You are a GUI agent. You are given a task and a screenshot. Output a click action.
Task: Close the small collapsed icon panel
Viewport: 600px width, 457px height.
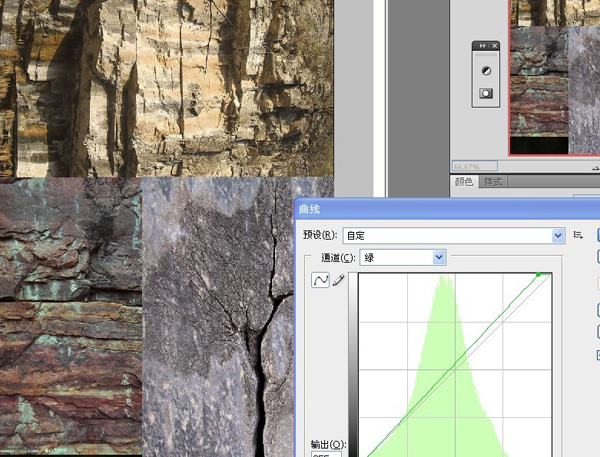pyautogui.click(x=494, y=46)
